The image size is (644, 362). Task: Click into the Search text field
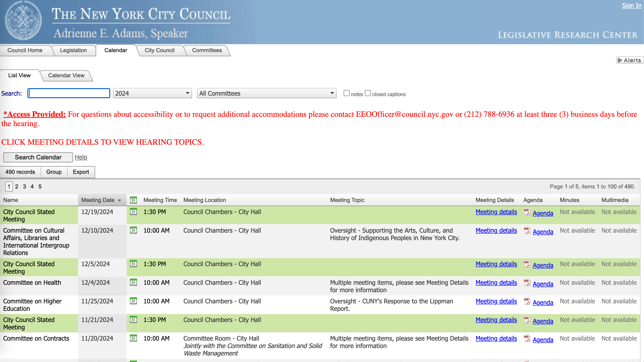pyautogui.click(x=69, y=93)
